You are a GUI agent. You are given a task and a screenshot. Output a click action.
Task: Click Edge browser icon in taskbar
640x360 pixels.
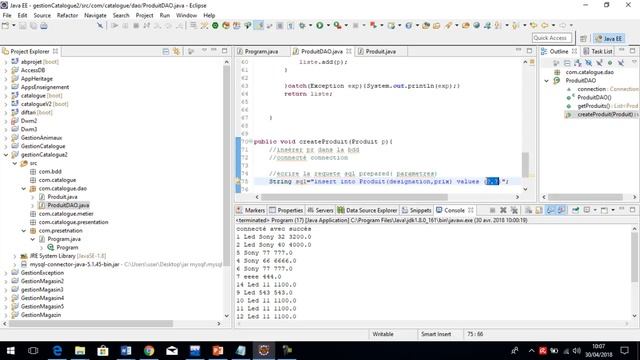(57, 351)
